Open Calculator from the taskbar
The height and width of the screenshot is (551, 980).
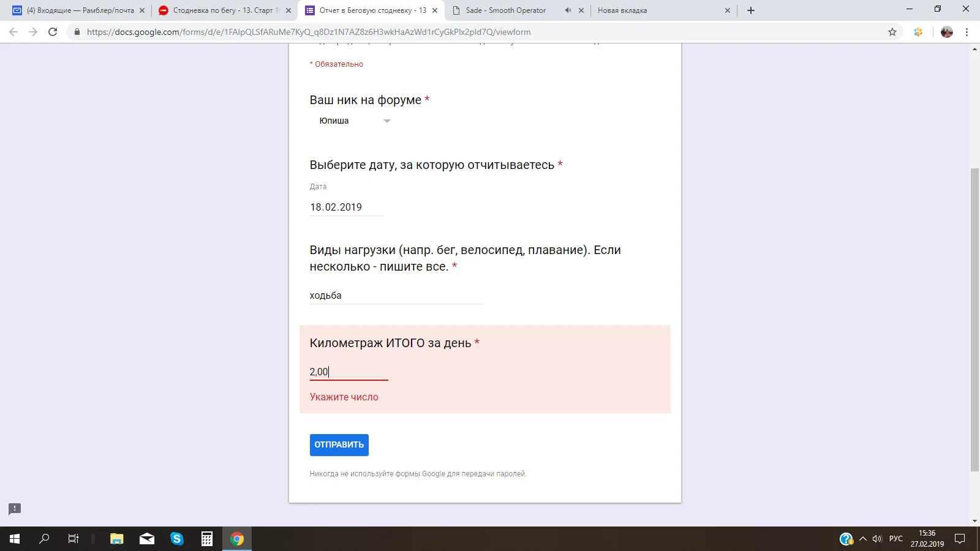207,539
